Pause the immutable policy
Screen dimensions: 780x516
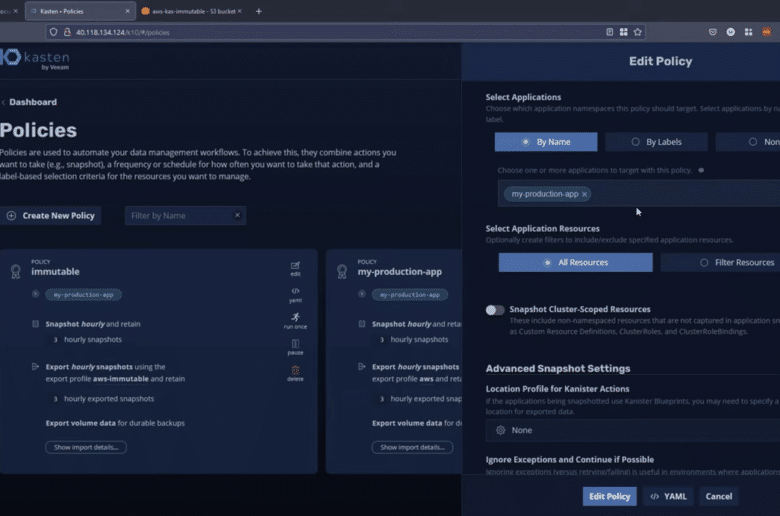point(295,347)
